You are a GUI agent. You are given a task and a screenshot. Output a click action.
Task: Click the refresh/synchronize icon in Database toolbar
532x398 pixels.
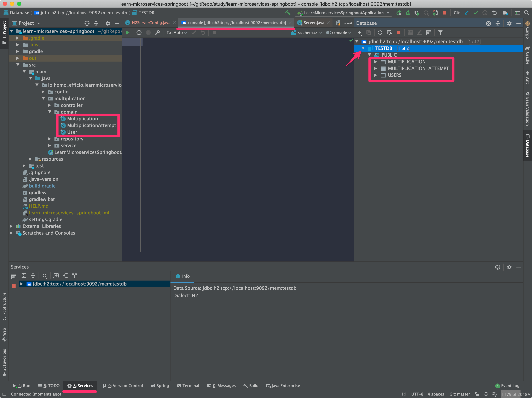coord(379,33)
